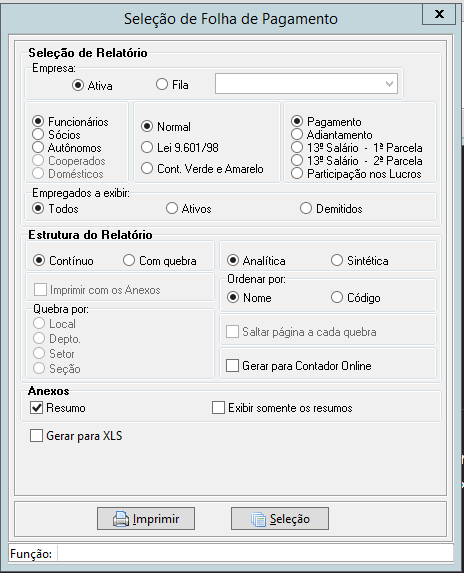Click the Imprimir button
This screenshot has width=464, height=573.
pyautogui.click(x=146, y=519)
